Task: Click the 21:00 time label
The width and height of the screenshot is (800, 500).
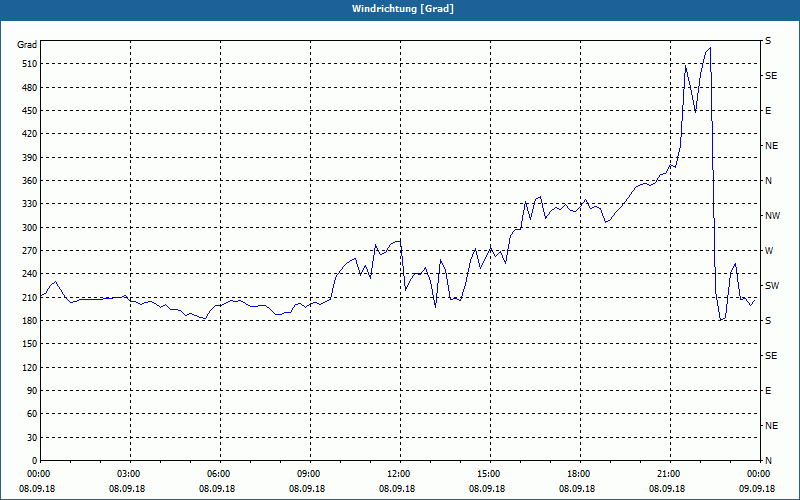Action: click(668, 473)
